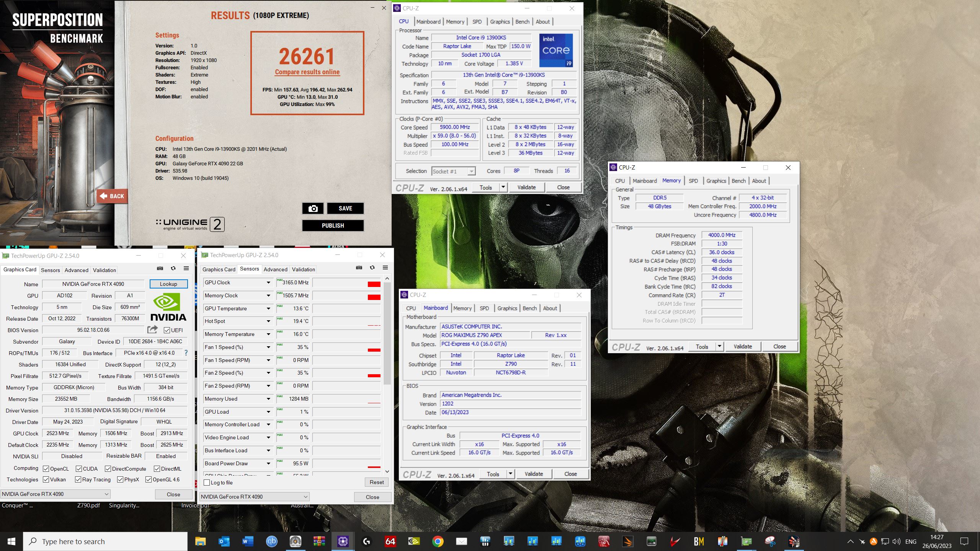Take a screenshot in first GPU-Z window
This screenshot has height=551, width=980.
[x=160, y=269]
